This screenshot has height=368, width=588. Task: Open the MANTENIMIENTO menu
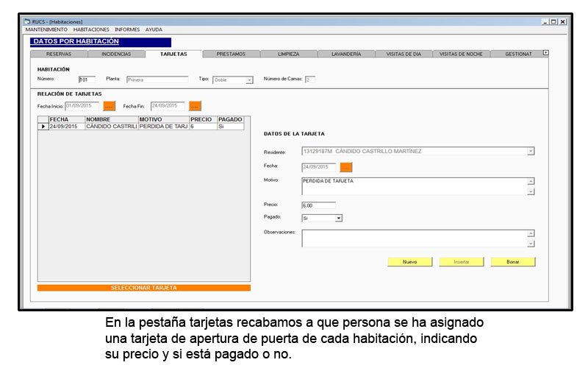click(x=46, y=29)
